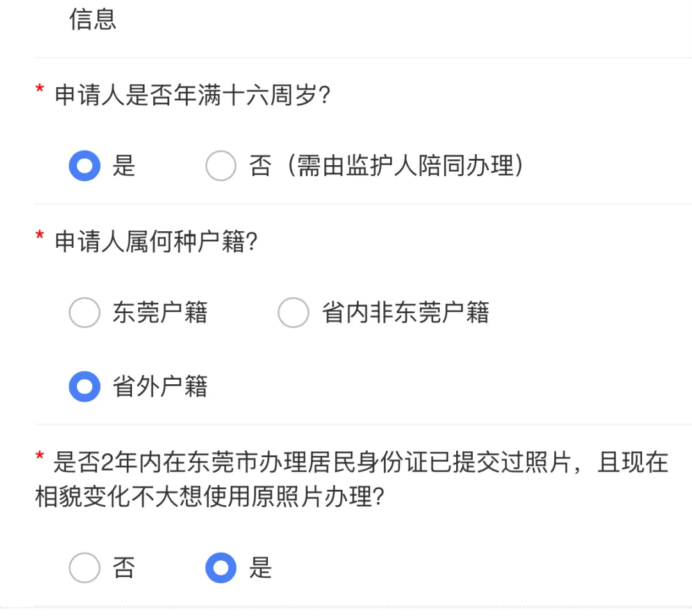The height and width of the screenshot is (616, 692).
Task: Click red asterisk beside 申请人是否年满十六周岁
Action: click(40, 92)
